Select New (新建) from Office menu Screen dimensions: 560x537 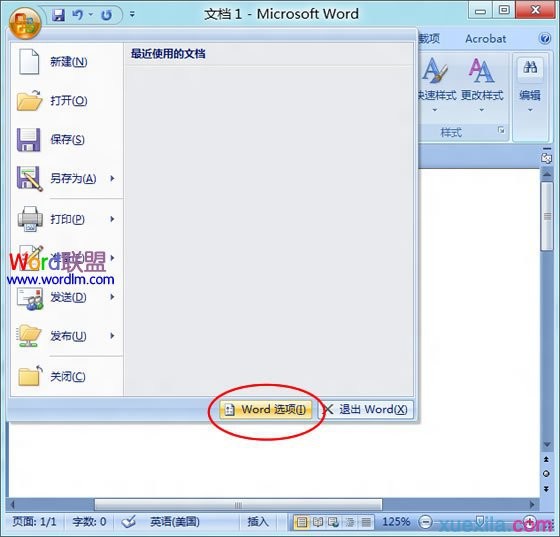coord(66,62)
